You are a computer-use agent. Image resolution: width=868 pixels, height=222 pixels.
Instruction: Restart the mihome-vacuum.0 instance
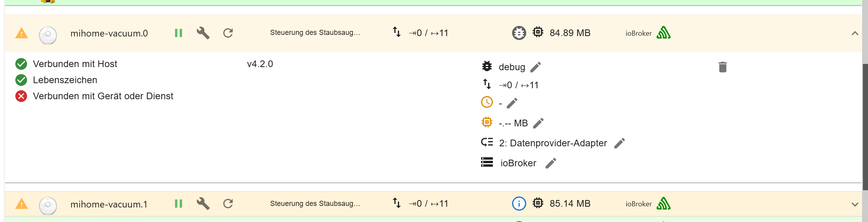click(x=228, y=33)
